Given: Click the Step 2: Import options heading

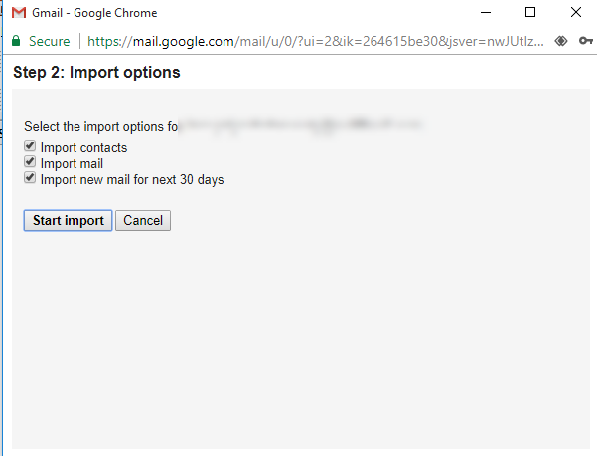Looking at the screenshot, I should pyautogui.click(x=97, y=72).
